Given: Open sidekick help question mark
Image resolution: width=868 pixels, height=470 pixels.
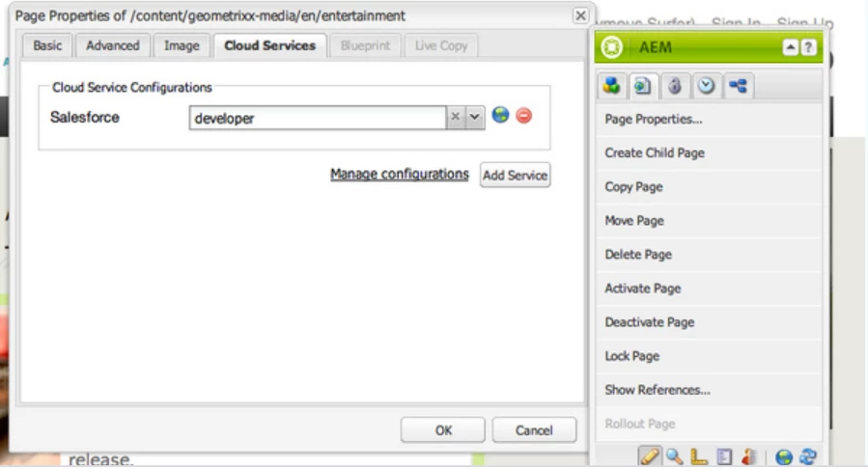Looking at the screenshot, I should coord(808,47).
